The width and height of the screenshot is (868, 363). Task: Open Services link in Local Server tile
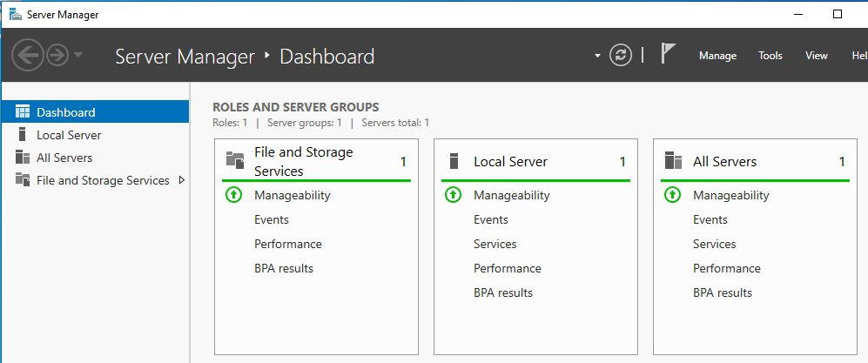pyautogui.click(x=495, y=244)
